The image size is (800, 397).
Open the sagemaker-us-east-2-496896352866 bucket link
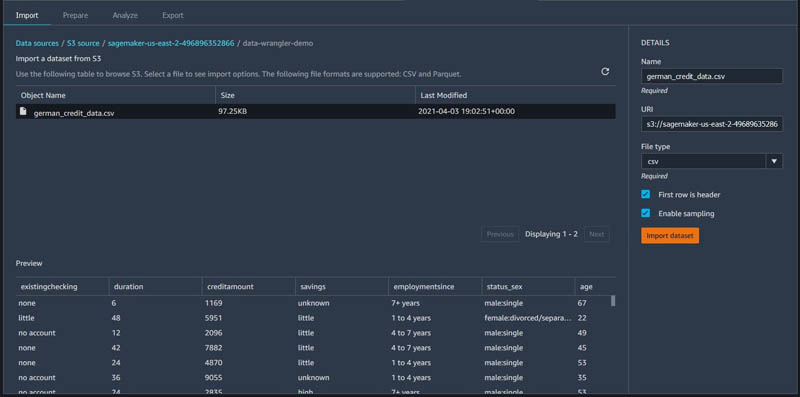(171, 43)
